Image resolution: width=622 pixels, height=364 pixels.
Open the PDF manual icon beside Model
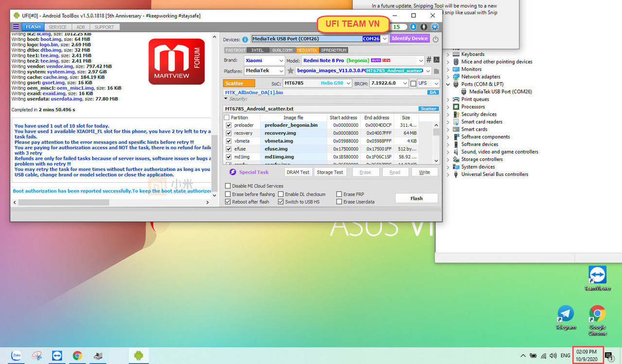pos(436,60)
